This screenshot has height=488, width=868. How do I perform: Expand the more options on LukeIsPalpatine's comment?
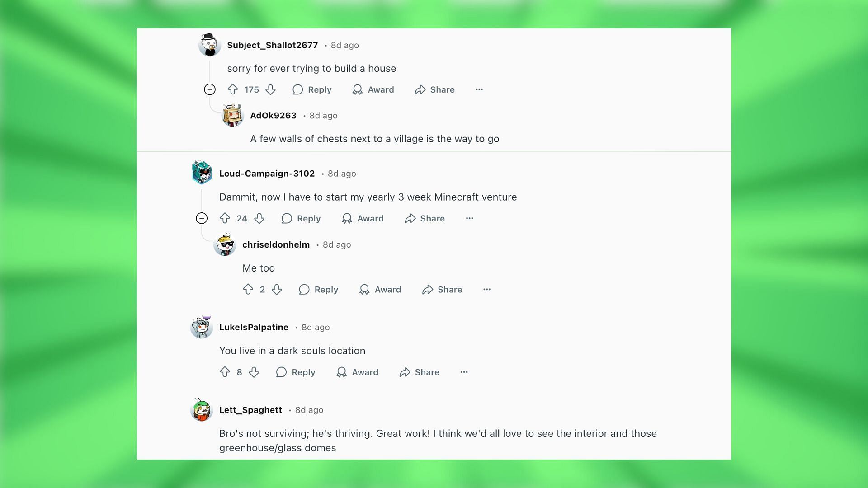464,372
